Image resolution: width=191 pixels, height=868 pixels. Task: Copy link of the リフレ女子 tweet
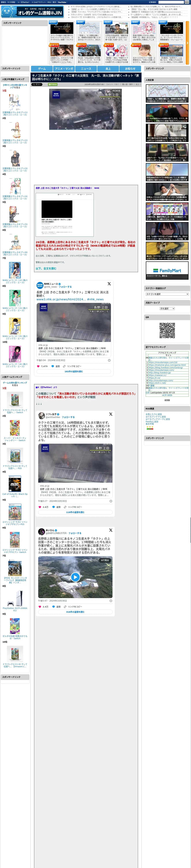point(73,507)
